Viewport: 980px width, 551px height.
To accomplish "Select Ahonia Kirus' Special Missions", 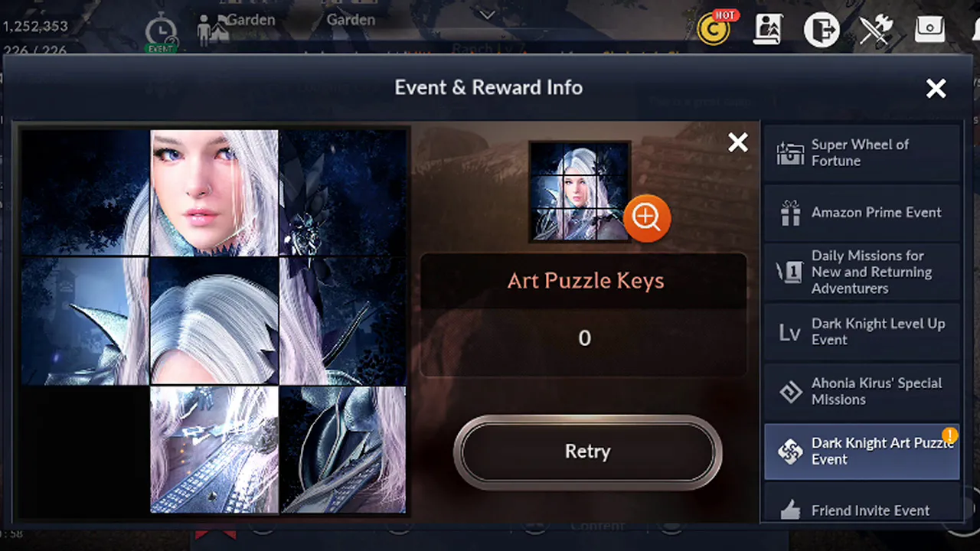I will (x=862, y=391).
